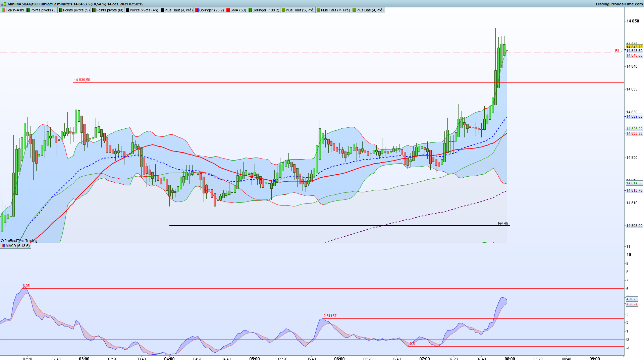The width and height of the screenshot is (644, 362).
Task: Click the Trading.ProRealTime.com link
Action: 619,4
